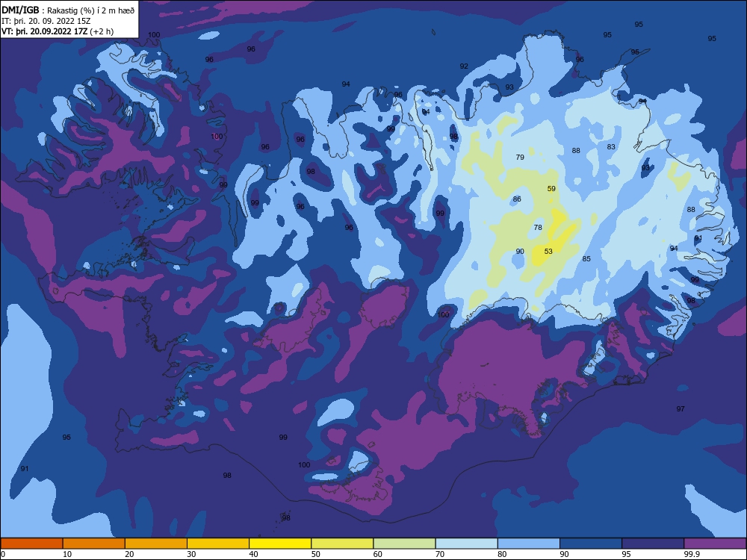Click the '78' humidity value on the map
Viewport: 747px width, 560px height.
tap(538, 228)
